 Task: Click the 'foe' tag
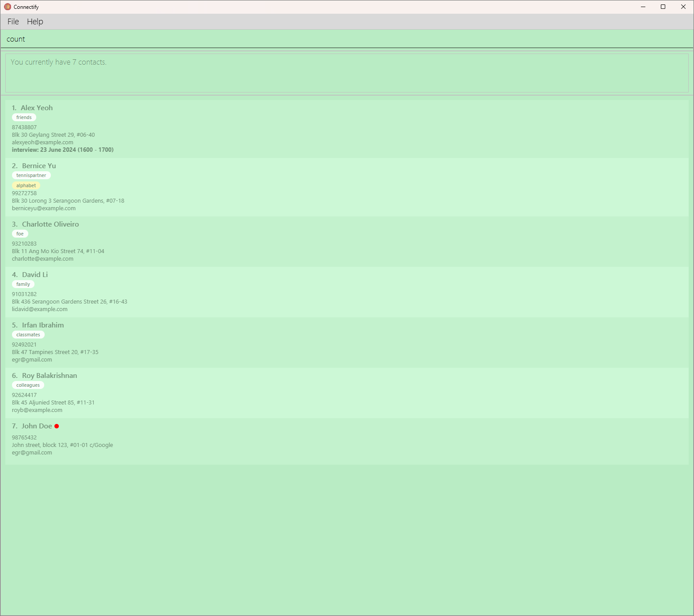click(20, 234)
